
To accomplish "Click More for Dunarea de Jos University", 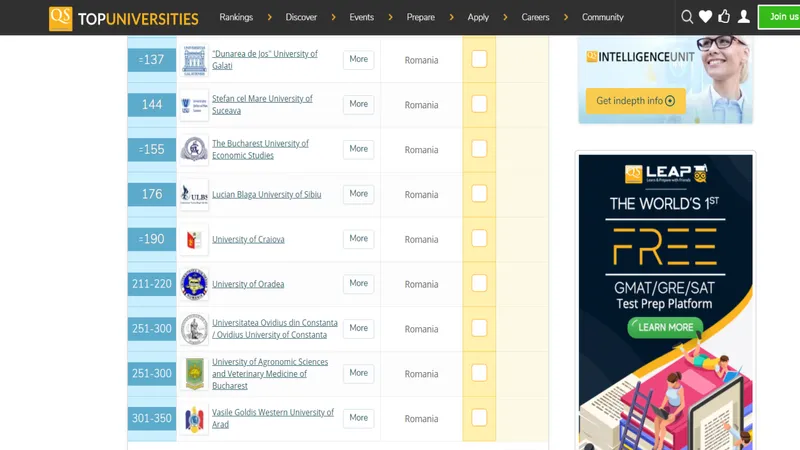I will [x=359, y=59].
